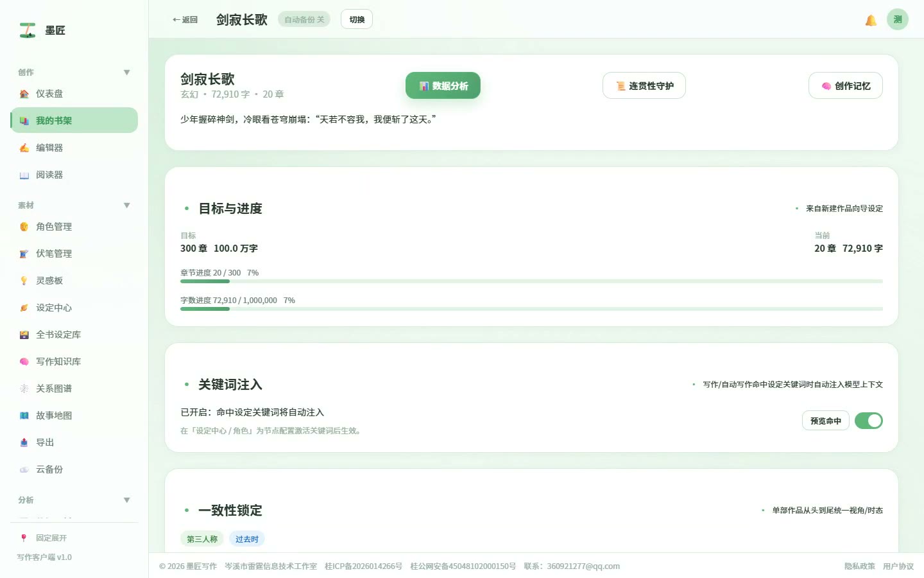Open the 阅读器 reader icon
This screenshot has width=924, height=578.
tap(24, 175)
